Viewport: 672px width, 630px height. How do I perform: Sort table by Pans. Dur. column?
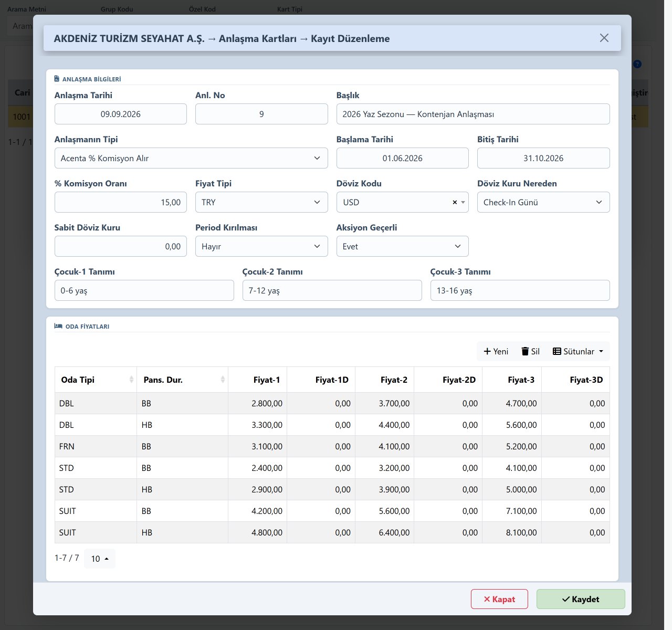pyautogui.click(x=182, y=380)
